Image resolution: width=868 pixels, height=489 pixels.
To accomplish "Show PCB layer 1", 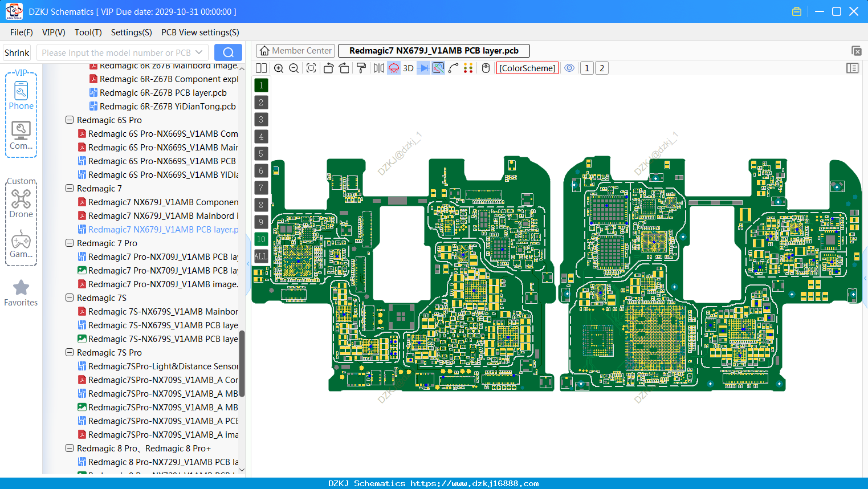I will (x=261, y=85).
